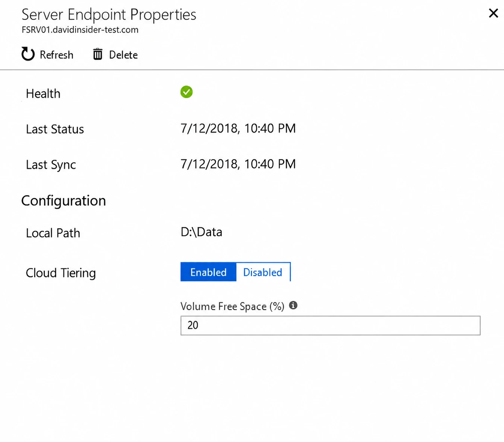504x442 pixels.
Task: Click the Cloud Tiering label
Action: [61, 273]
